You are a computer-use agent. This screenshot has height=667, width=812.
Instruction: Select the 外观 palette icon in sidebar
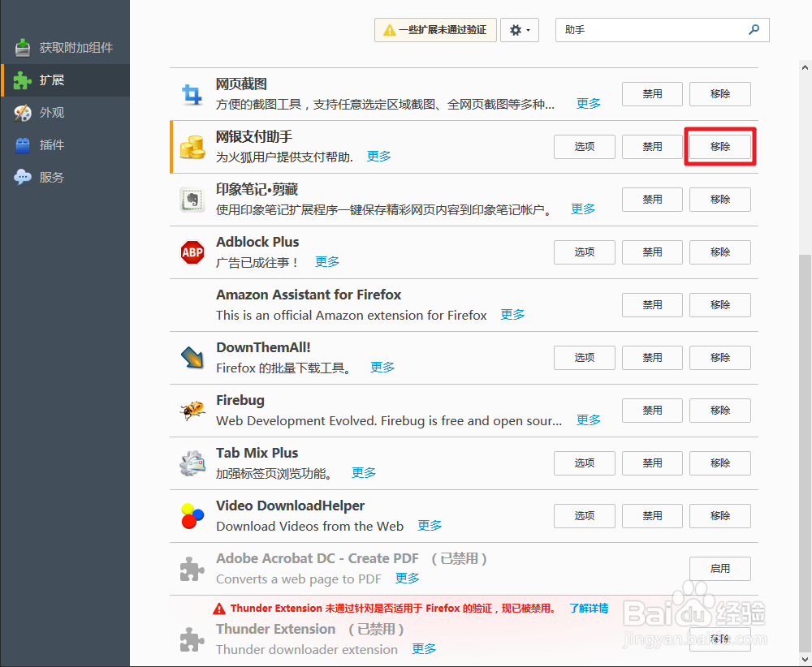click(22, 113)
